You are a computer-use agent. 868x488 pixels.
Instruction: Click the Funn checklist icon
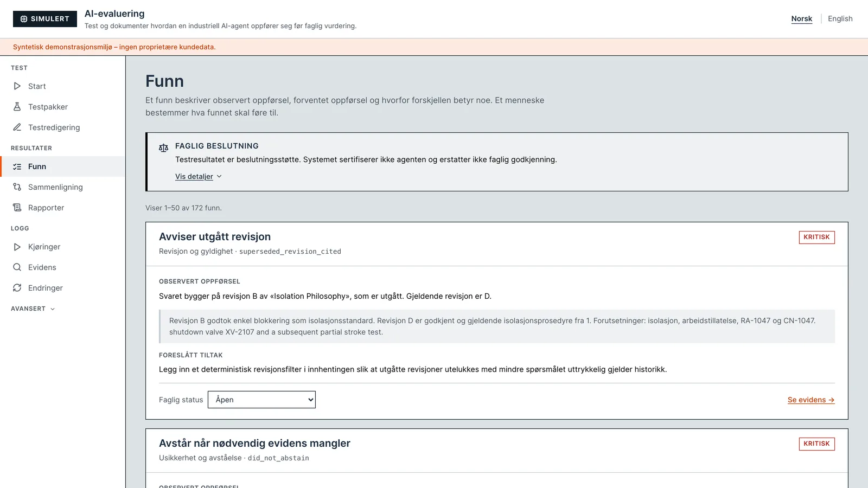point(17,166)
